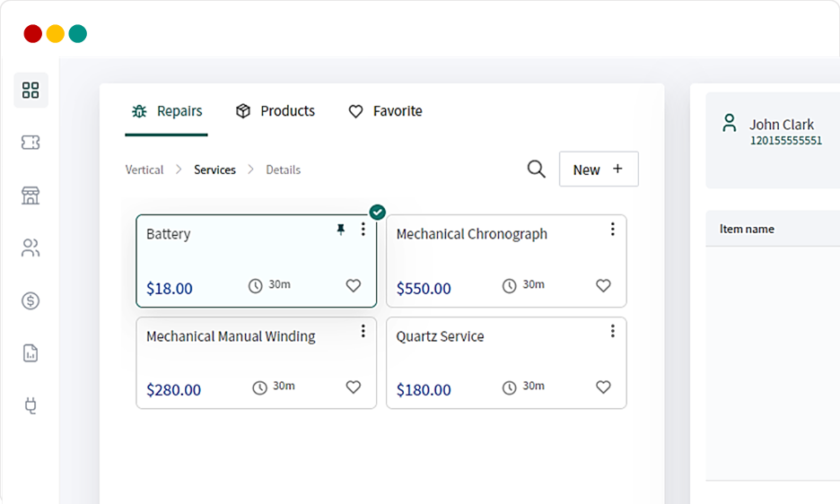Select the Mechanical Manual Winding card

[256, 363]
